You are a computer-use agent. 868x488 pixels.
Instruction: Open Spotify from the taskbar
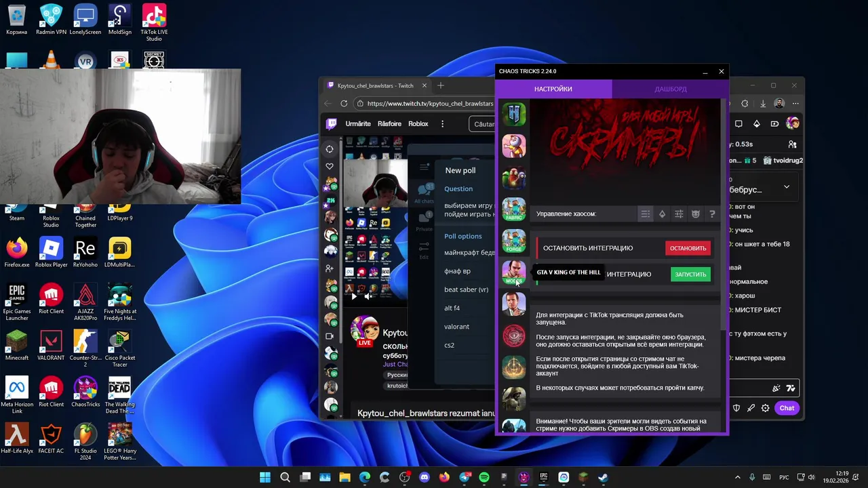point(484,477)
